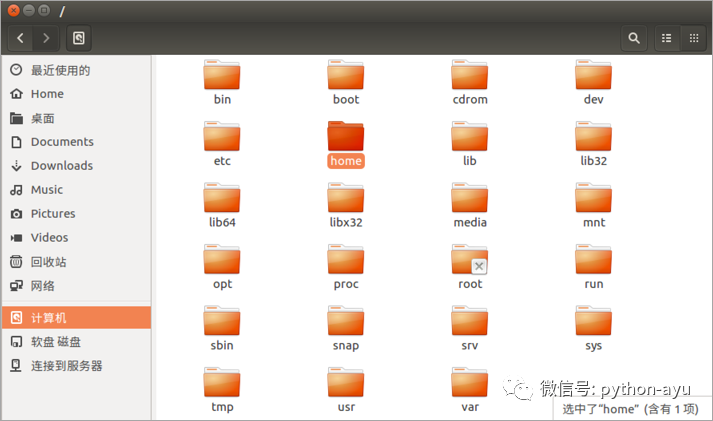Select the etc folder
The image size is (713, 421).
[222, 144]
